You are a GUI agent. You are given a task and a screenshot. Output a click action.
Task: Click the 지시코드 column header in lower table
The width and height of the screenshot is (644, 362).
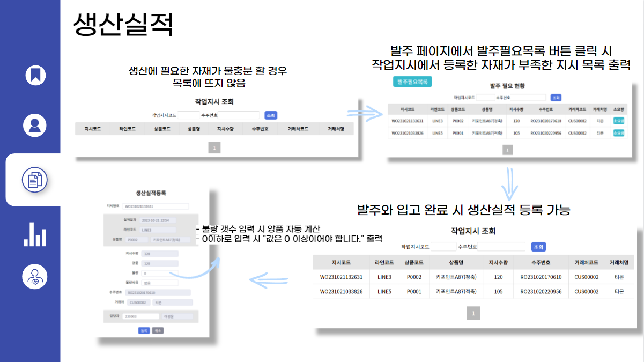(x=342, y=261)
